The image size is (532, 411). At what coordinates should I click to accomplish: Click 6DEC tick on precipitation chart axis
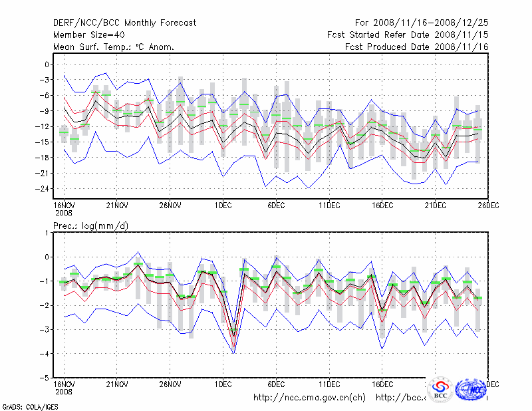[x=276, y=384]
